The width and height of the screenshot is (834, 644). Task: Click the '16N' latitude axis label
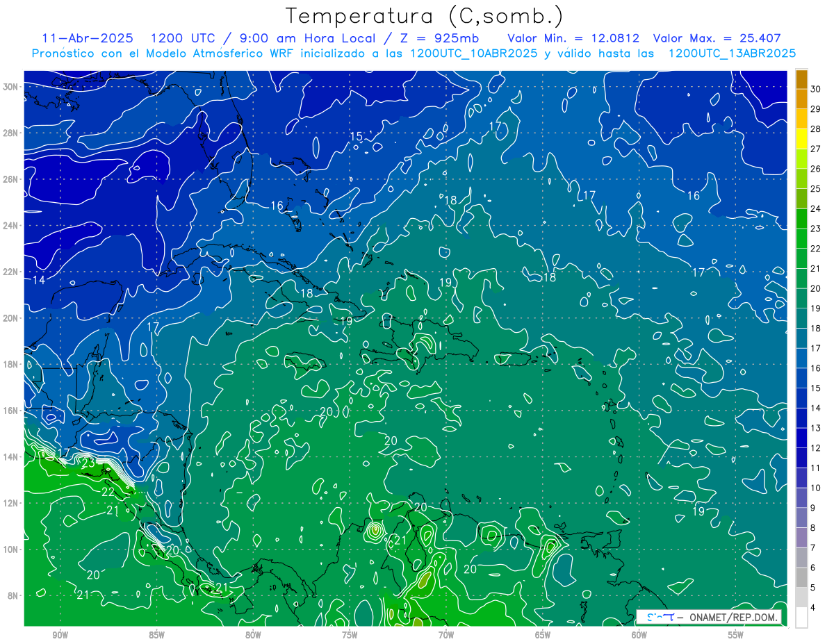[12, 411]
